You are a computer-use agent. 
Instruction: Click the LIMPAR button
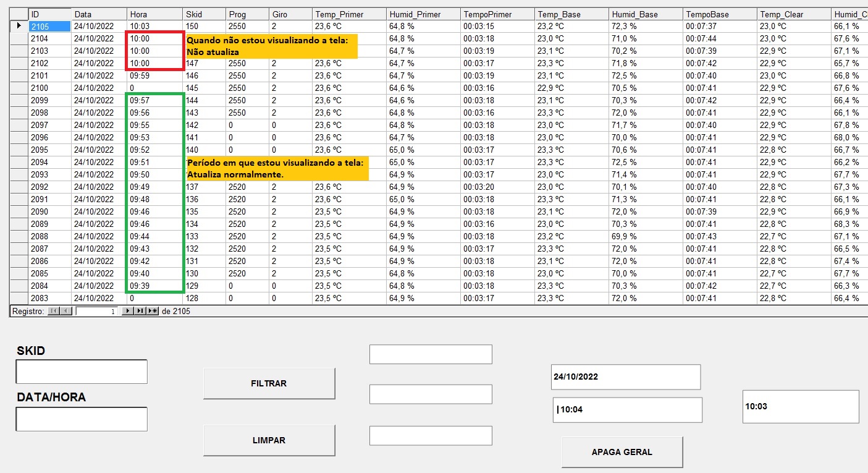click(x=269, y=440)
